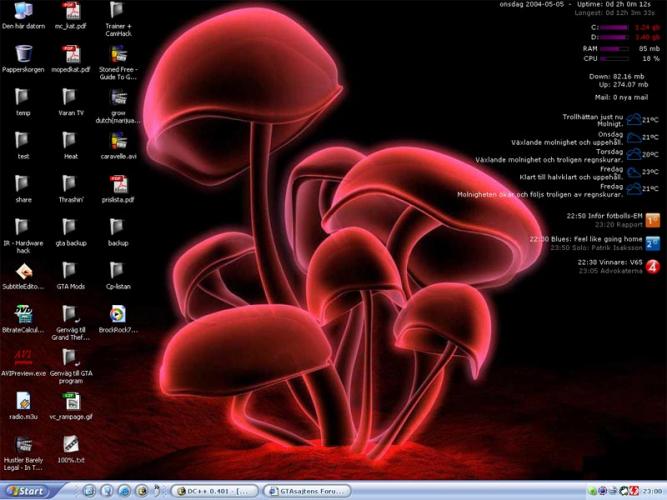Open the Thrashin' folder
The image size is (667, 500).
point(70,184)
